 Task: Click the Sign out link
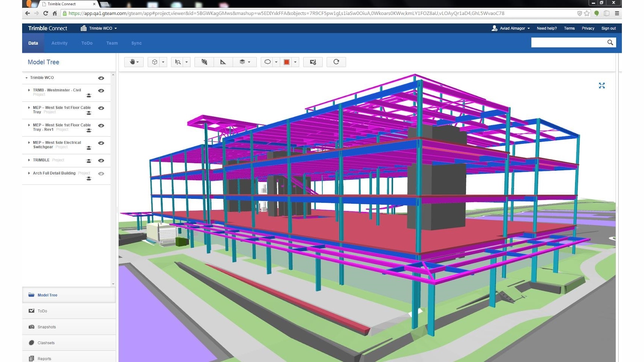[x=608, y=28]
